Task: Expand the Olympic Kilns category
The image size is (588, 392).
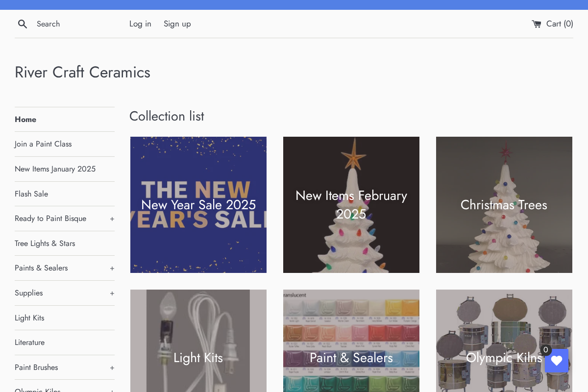Action: pyautogui.click(x=112, y=390)
